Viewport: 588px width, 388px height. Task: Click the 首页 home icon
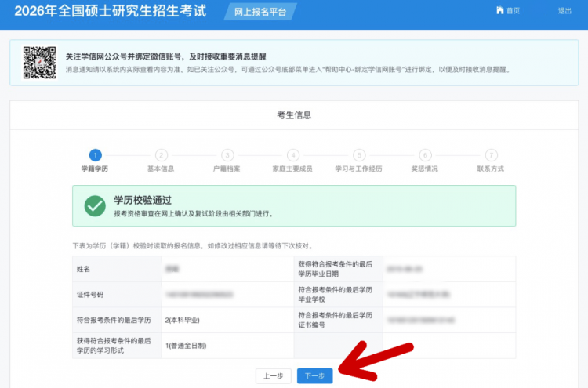[500, 11]
